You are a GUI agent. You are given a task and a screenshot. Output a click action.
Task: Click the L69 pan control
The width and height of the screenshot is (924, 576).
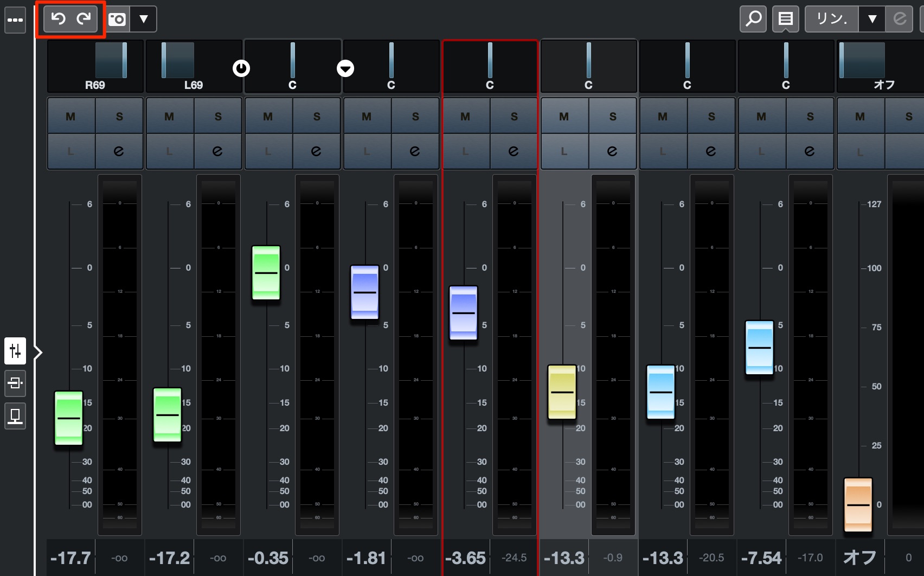click(x=194, y=66)
